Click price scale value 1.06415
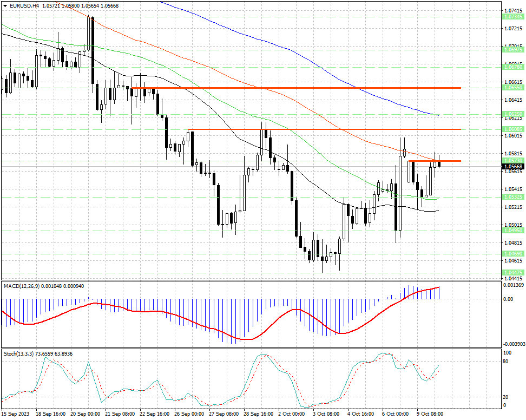This screenshot has width=526, height=420. coord(513,100)
